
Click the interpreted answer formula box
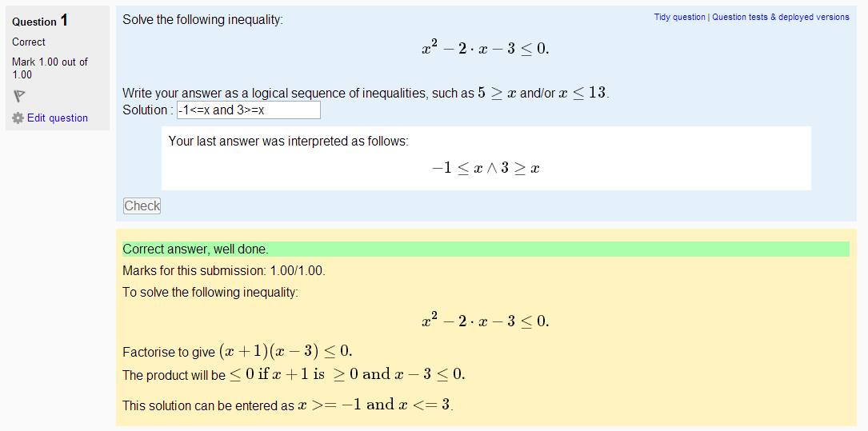(486, 158)
